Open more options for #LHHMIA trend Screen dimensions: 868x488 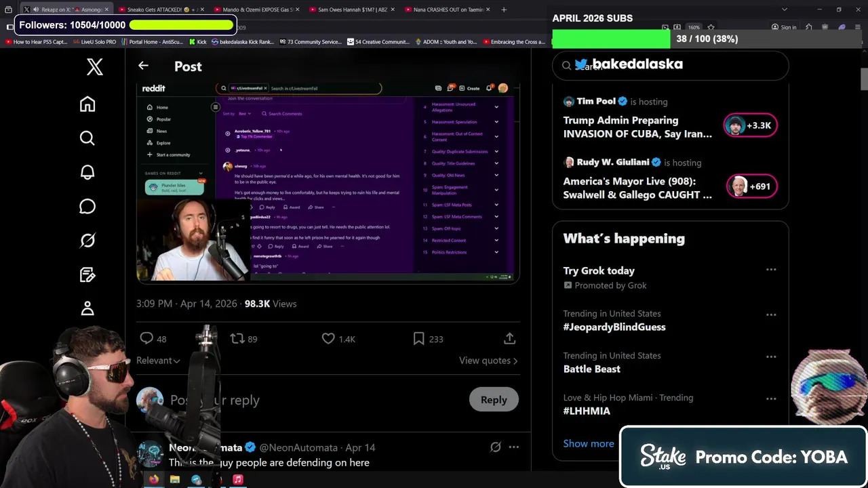[x=771, y=399]
